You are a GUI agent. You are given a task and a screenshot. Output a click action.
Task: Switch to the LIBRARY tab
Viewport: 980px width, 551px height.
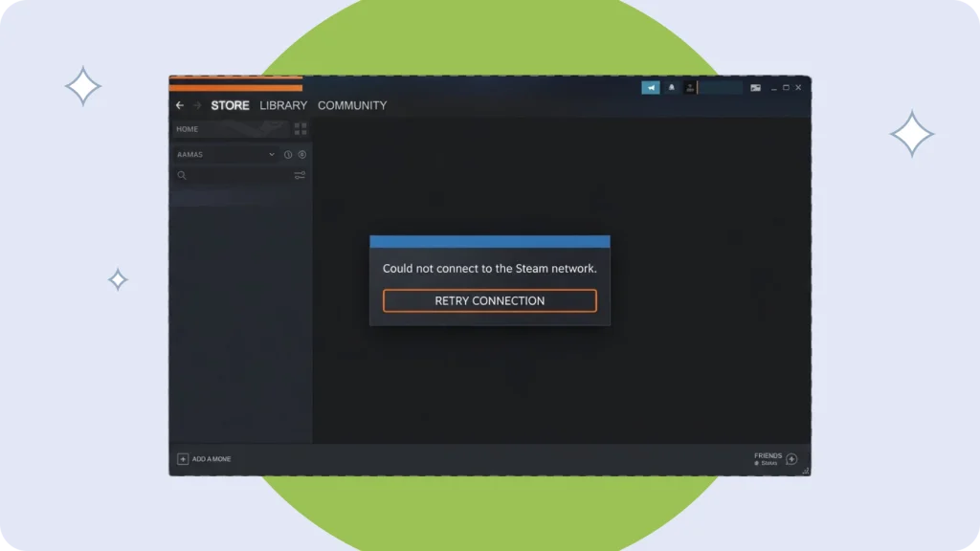point(283,105)
